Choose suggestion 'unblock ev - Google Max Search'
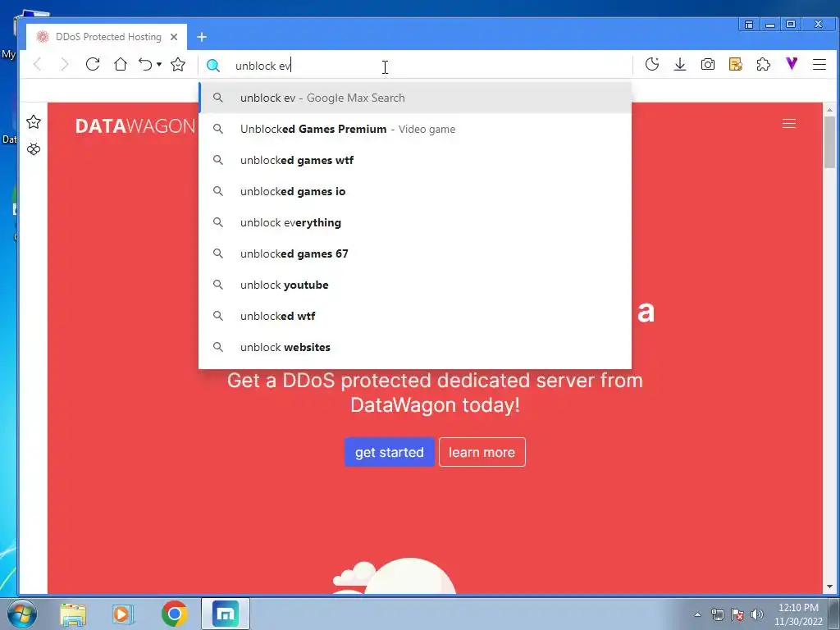The height and width of the screenshot is (630, 840). [x=415, y=98]
